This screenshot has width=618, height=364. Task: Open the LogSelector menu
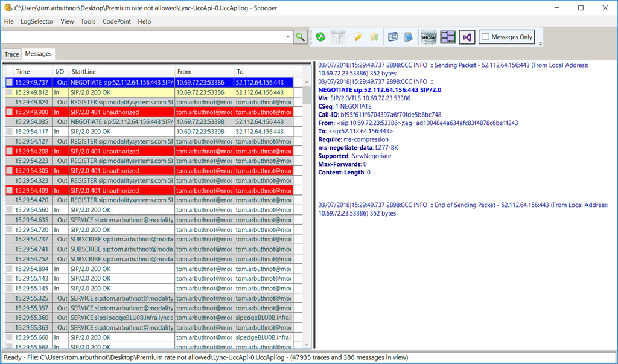[x=36, y=21]
